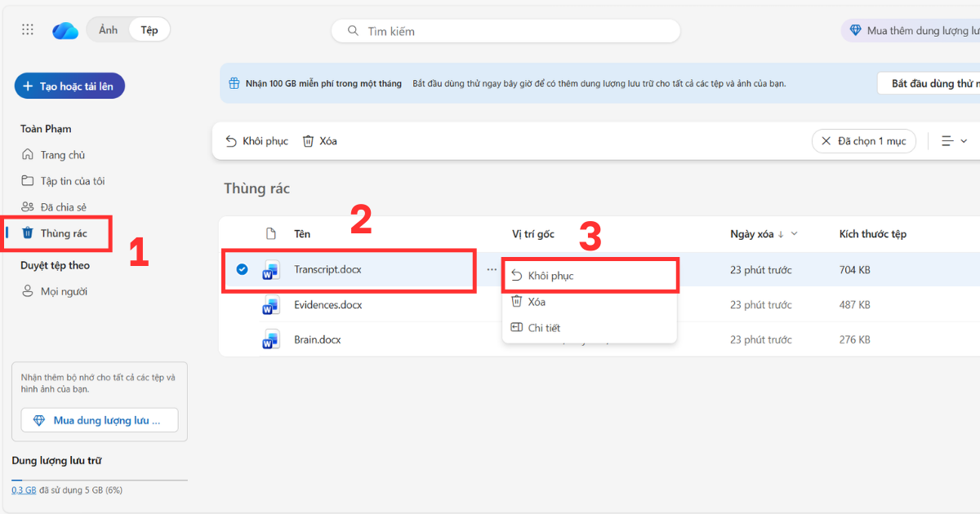Click the Mọi người person icon
Screen dimensions: 980x514
coord(28,290)
